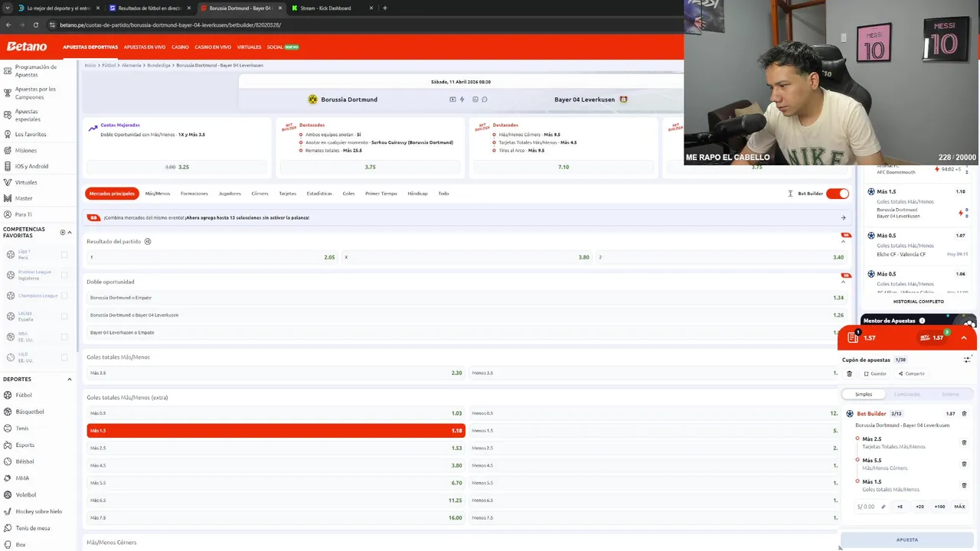Image resolution: width=980 pixels, height=551 pixels.
Task: Check LaLiga España checkbox
Action: (64, 316)
